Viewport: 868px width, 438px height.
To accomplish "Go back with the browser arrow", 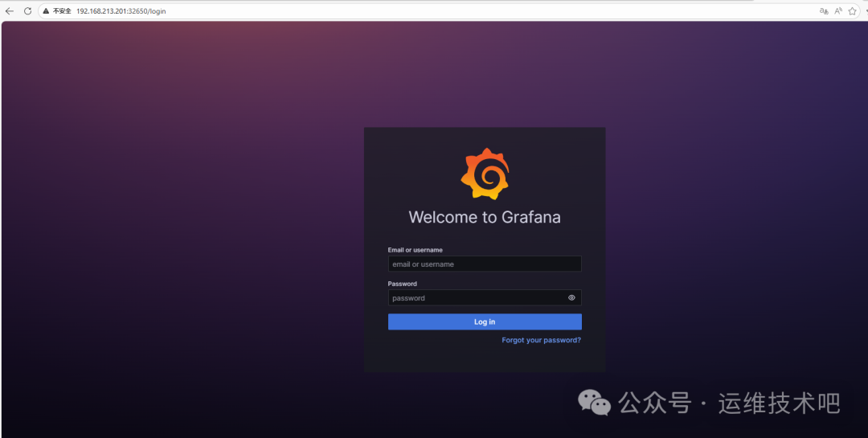I will point(10,11).
